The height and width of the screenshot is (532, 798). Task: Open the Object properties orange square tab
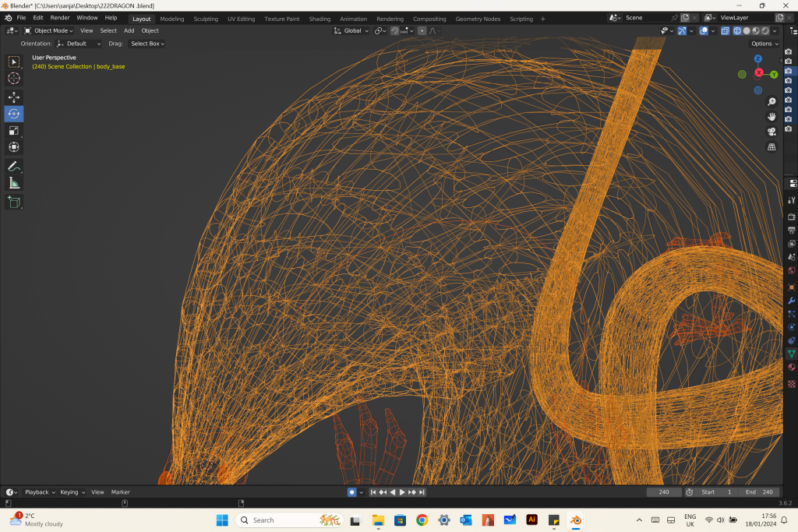pos(792,287)
